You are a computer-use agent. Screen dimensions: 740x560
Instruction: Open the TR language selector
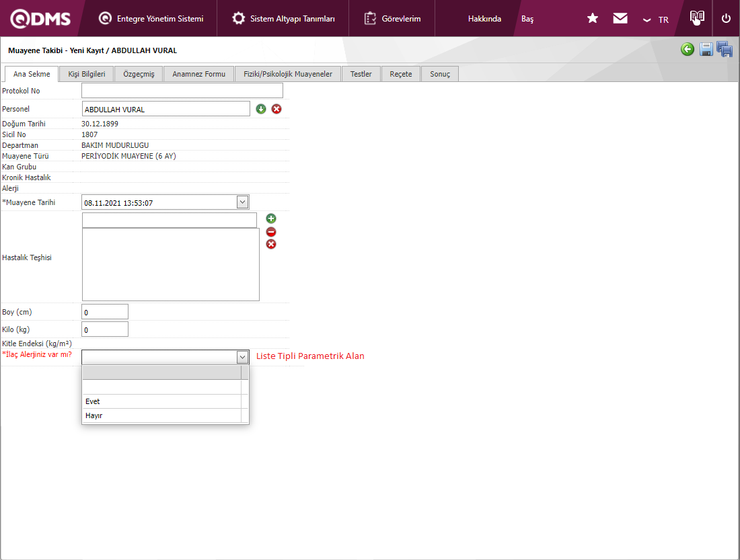[657, 19]
